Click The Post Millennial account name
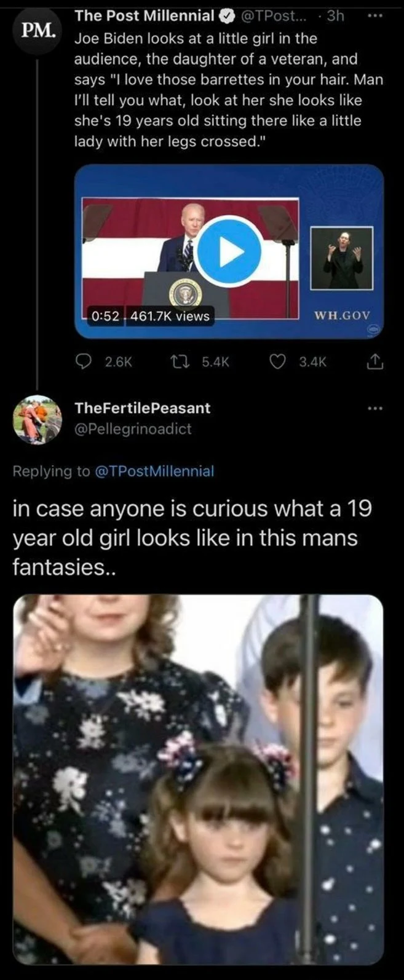Image resolution: width=404 pixels, height=980 pixels. [145, 16]
